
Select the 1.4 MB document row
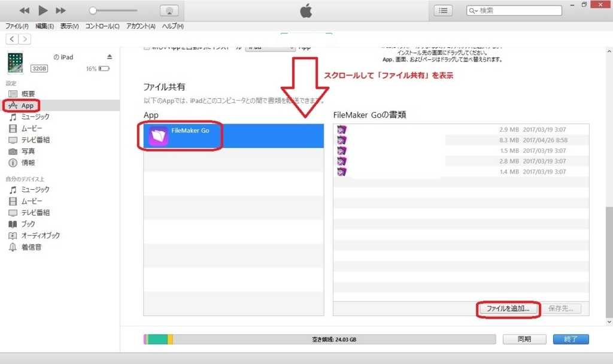461,172
